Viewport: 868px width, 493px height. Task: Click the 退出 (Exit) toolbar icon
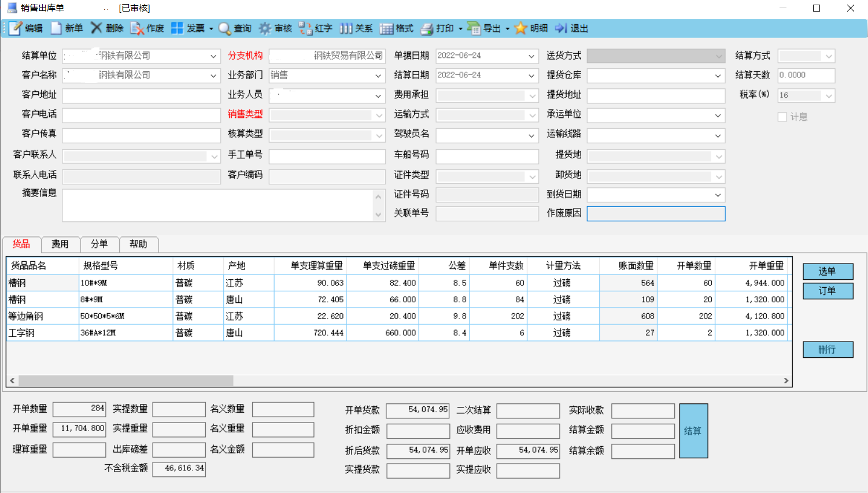point(561,28)
